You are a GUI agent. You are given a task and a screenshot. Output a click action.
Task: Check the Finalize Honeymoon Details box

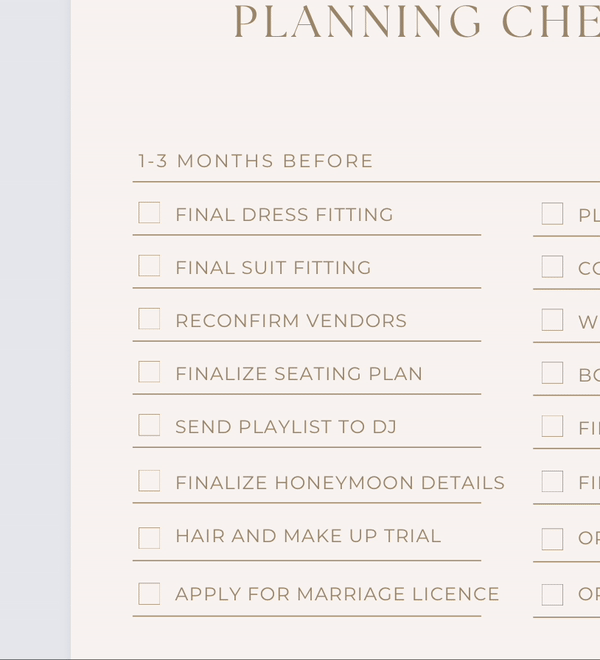point(149,481)
